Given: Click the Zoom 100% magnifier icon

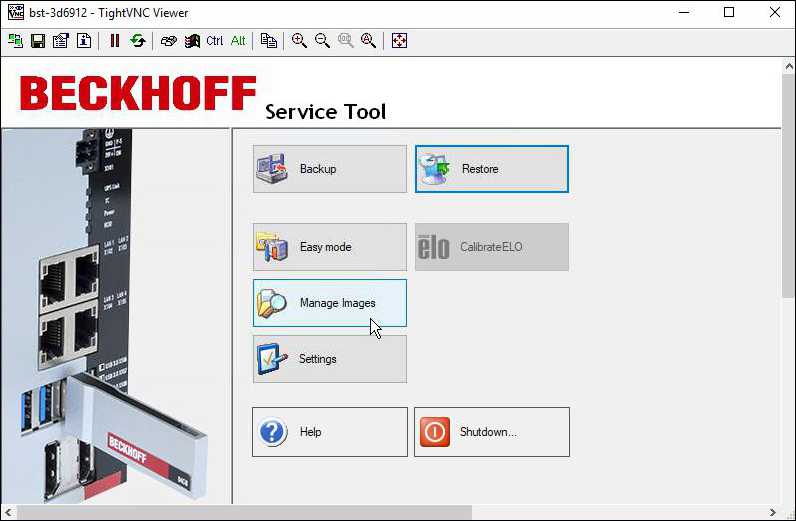Looking at the screenshot, I should point(346,41).
